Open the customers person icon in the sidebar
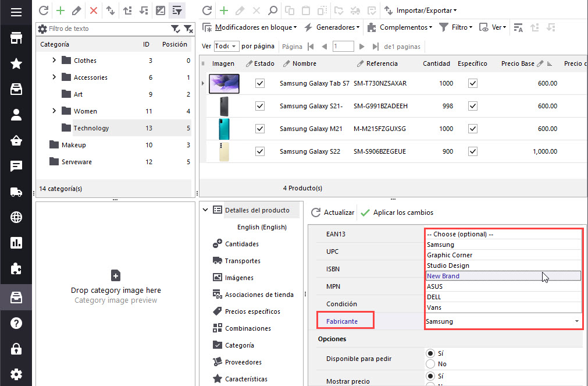 16,115
